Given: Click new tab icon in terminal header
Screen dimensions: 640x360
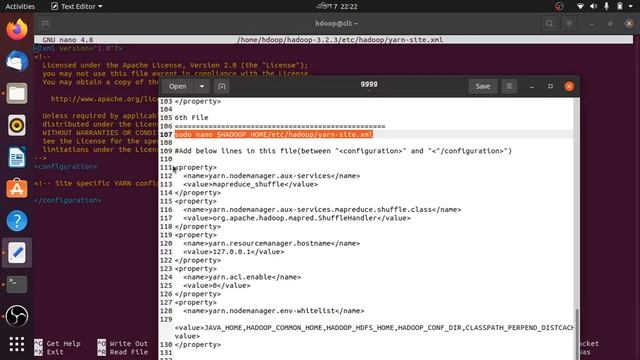Looking at the screenshot, I should 45,24.
